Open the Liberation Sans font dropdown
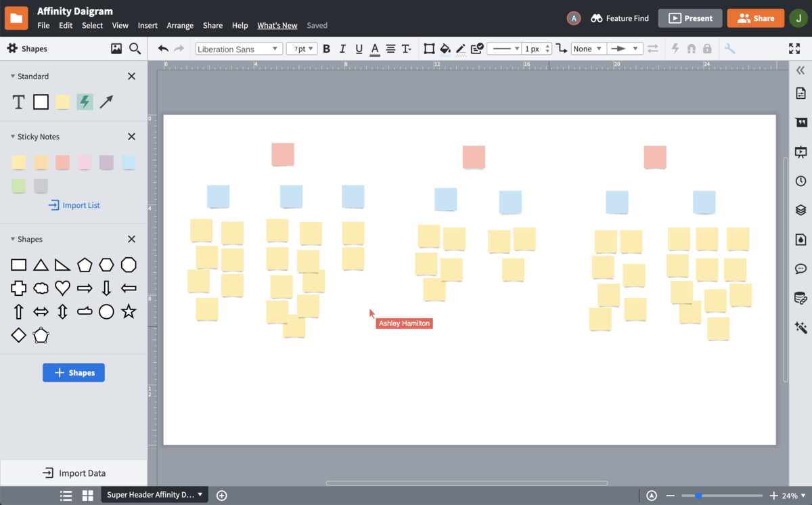The width and height of the screenshot is (812, 505). (x=240, y=48)
